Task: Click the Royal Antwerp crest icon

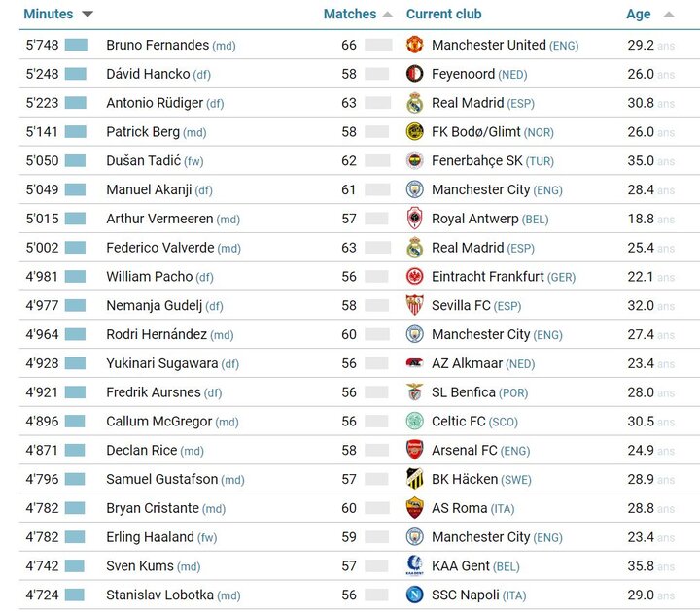Action: [x=415, y=219]
